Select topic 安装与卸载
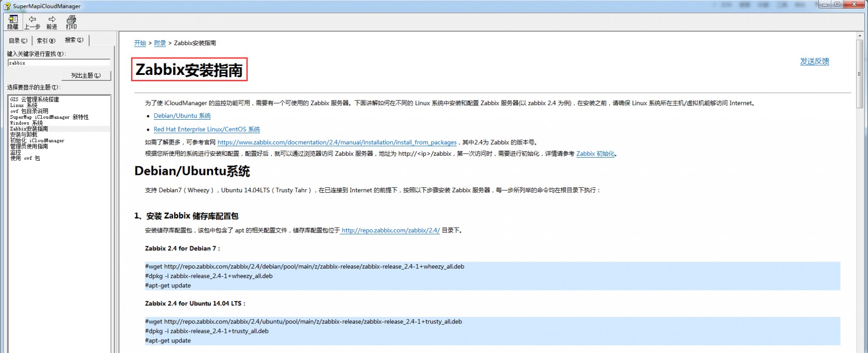The width and height of the screenshot is (868, 353). tap(24, 135)
